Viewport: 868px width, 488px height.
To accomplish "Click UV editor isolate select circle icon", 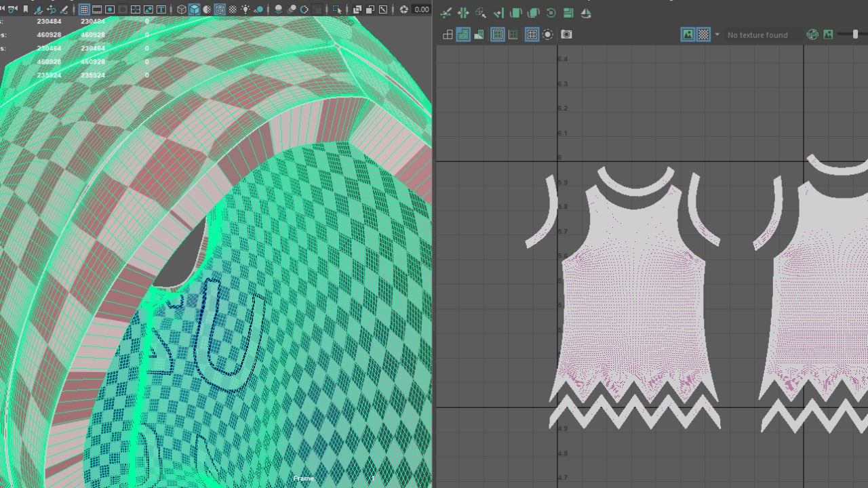I will (x=548, y=35).
